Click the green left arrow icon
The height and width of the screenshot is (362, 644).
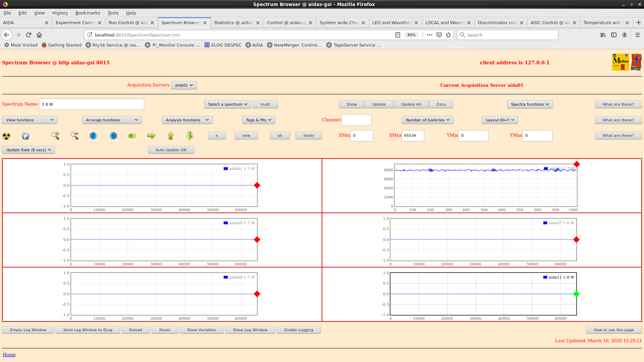tap(132, 136)
